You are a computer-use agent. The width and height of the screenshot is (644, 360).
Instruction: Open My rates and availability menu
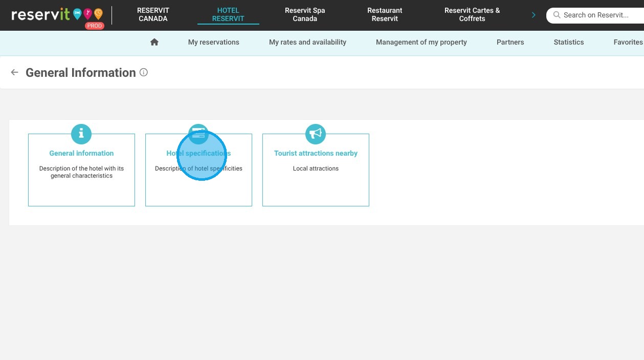pos(308,42)
